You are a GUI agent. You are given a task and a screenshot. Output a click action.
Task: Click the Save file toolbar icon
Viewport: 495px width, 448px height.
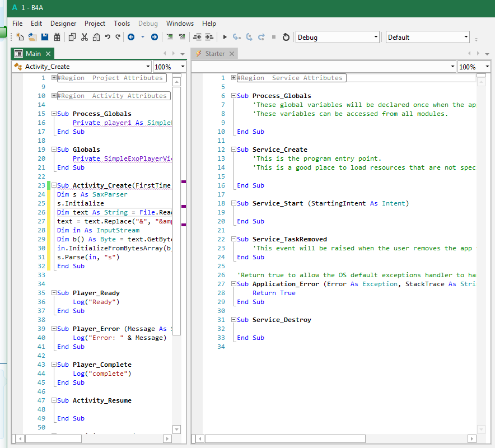click(x=45, y=37)
